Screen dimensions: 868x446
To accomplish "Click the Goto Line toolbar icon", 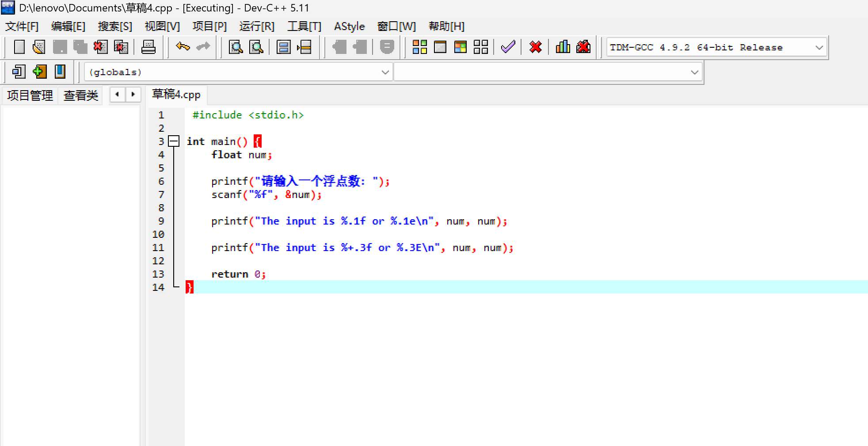I will pyautogui.click(x=304, y=47).
